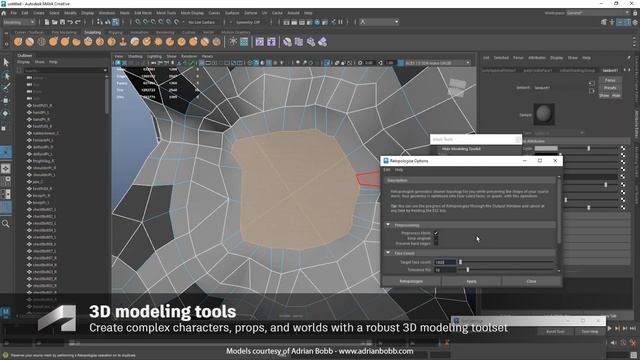The width and height of the screenshot is (640, 360).
Task: Select the Foamy sculpt brush
Action: point(88,42)
